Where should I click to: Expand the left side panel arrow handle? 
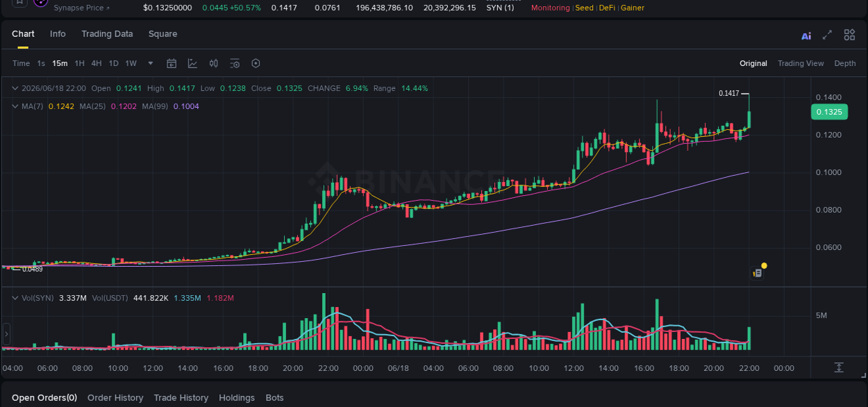(6, 335)
